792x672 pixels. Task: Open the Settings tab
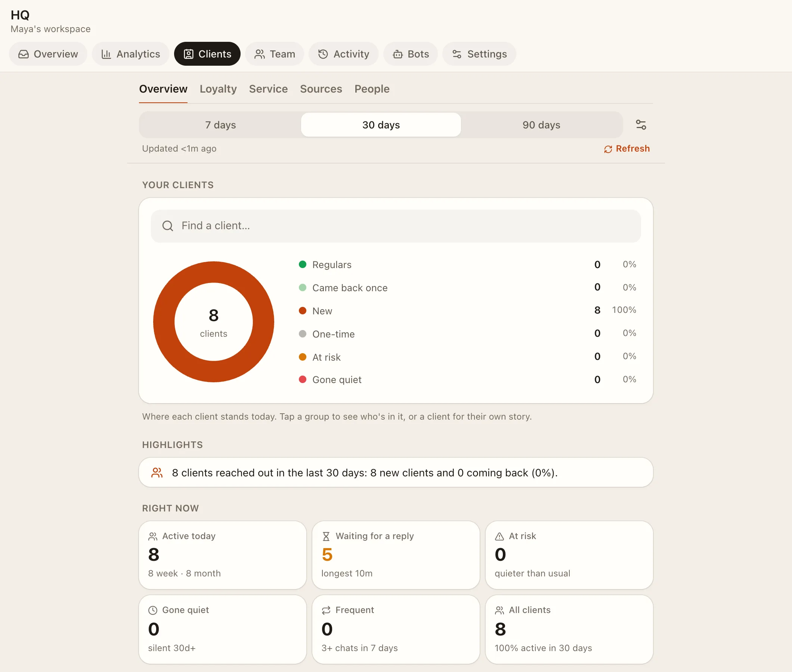(479, 54)
